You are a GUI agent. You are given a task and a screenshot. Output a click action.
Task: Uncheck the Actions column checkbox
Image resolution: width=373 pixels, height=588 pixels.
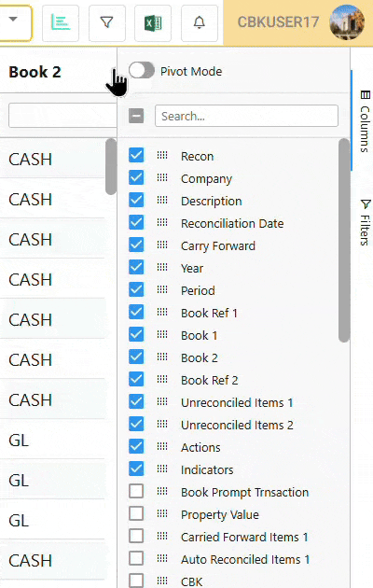(136, 446)
